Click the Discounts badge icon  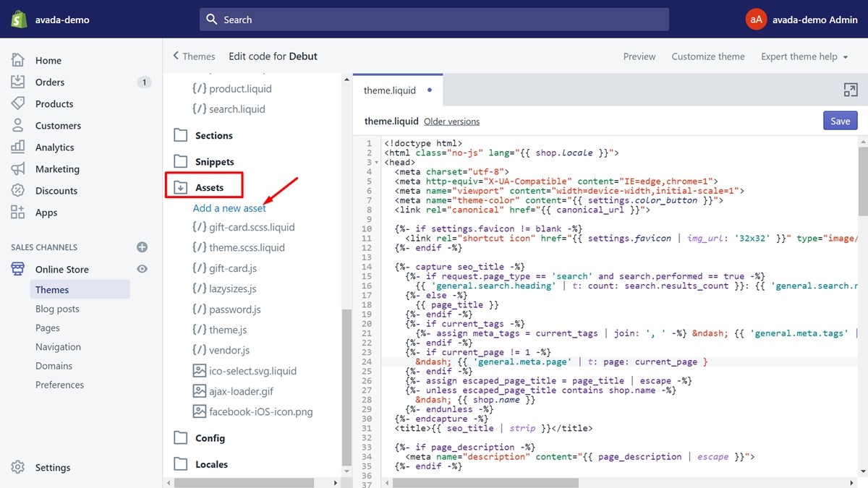pyautogui.click(x=18, y=190)
